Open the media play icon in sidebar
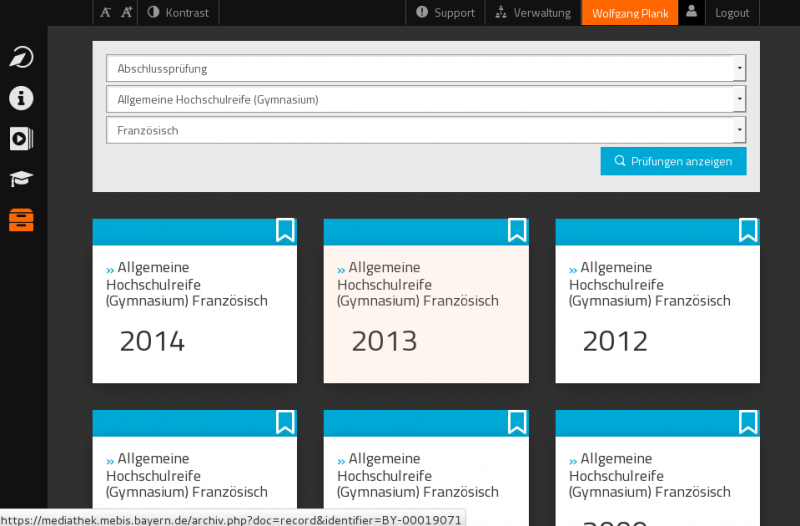This screenshot has width=800, height=526. point(21,139)
